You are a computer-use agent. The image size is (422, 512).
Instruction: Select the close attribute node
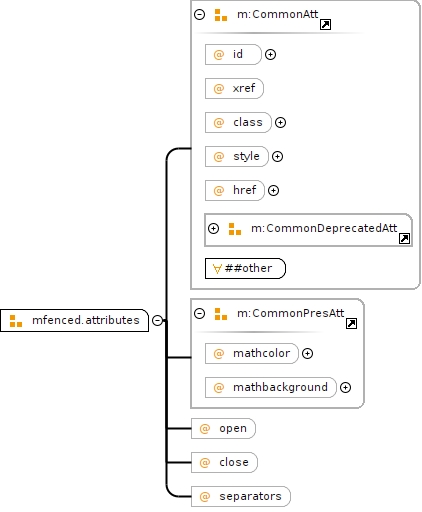tap(224, 462)
